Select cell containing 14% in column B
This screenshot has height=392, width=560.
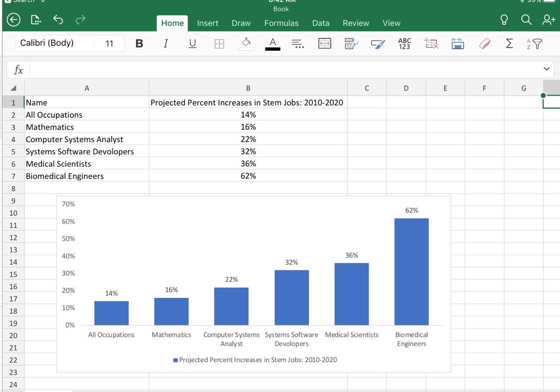[x=248, y=115]
